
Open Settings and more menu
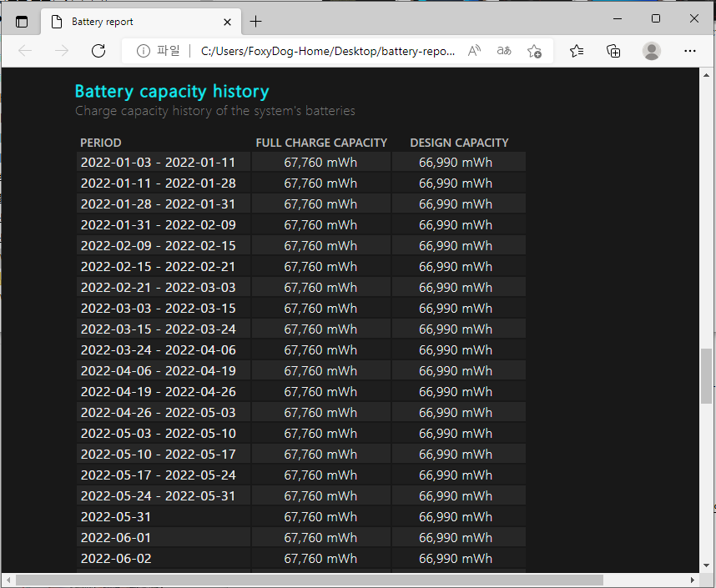[690, 51]
